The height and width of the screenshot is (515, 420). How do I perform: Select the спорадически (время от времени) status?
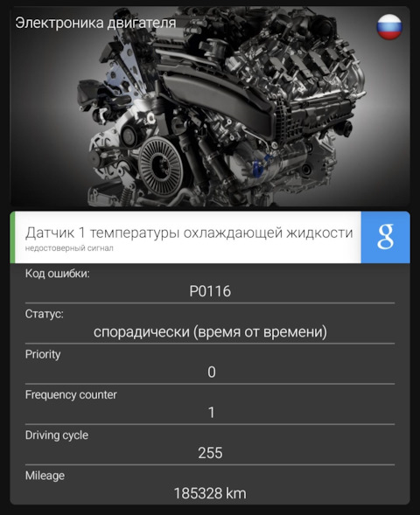[x=210, y=331]
